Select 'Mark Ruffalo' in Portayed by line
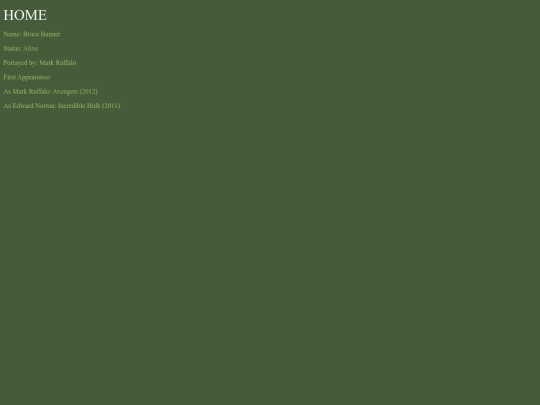The image size is (540, 405). pyautogui.click(x=58, y=63)
